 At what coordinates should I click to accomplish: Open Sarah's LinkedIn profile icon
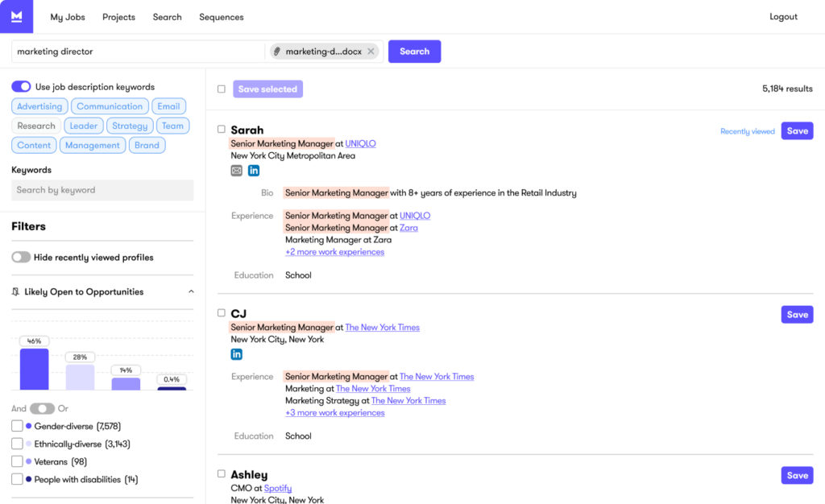click(x=253, y=170)
